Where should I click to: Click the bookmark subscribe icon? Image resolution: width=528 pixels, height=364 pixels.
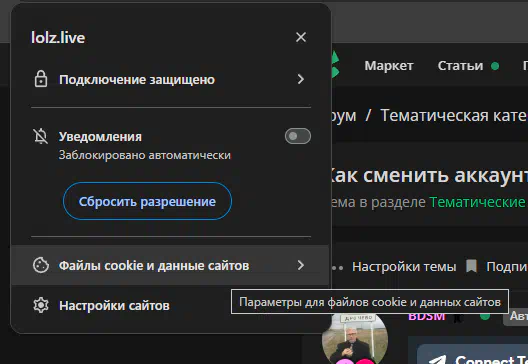click(x=471, y=266)
